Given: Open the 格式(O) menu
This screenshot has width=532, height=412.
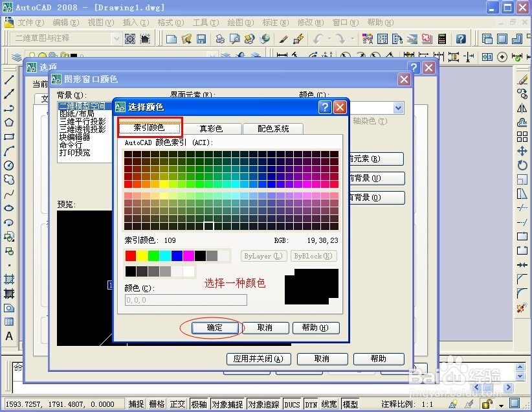Looking at the screenshot, I should (x=171, y=23).
